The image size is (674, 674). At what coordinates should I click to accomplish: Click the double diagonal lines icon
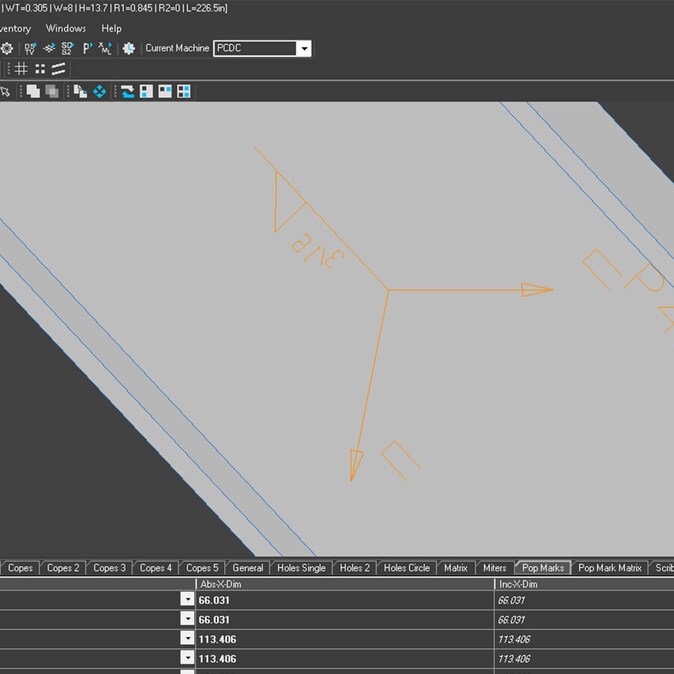(58, 69)
